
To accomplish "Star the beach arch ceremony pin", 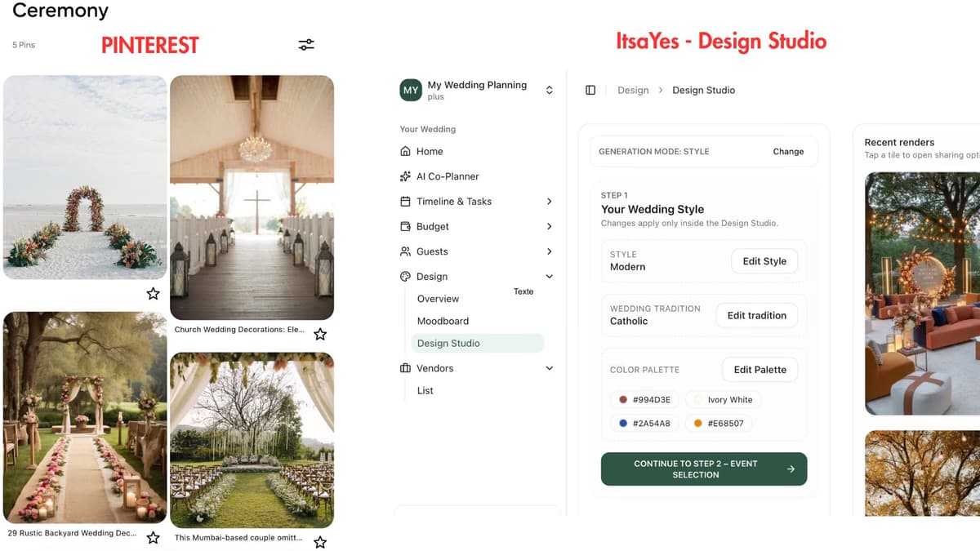I will 153,294.
